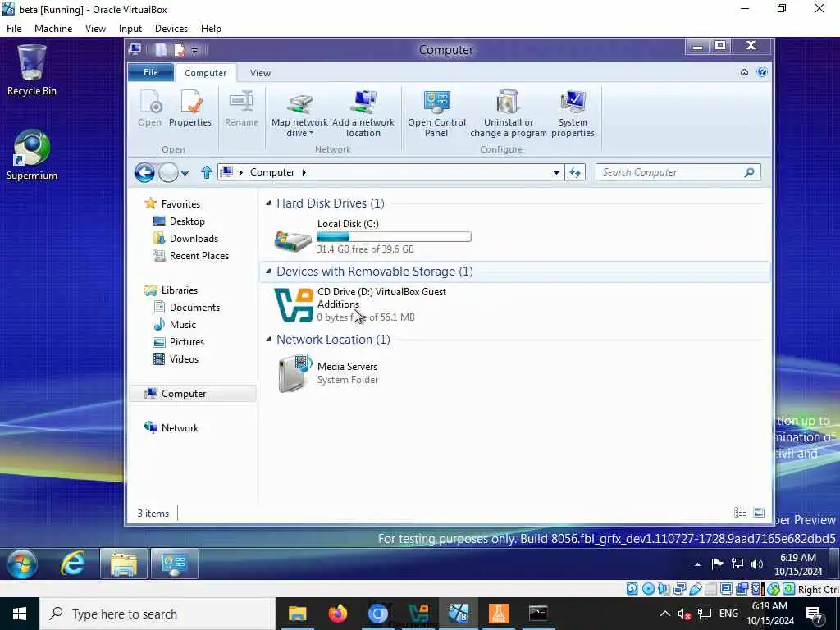Open the Pictures library

(186, 341)
